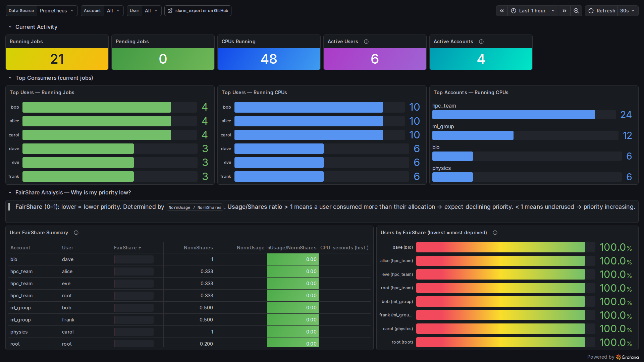The image size is (644, 362).
Task: Click the CPUs Running panel title
Action: click(x=238, y=42)
